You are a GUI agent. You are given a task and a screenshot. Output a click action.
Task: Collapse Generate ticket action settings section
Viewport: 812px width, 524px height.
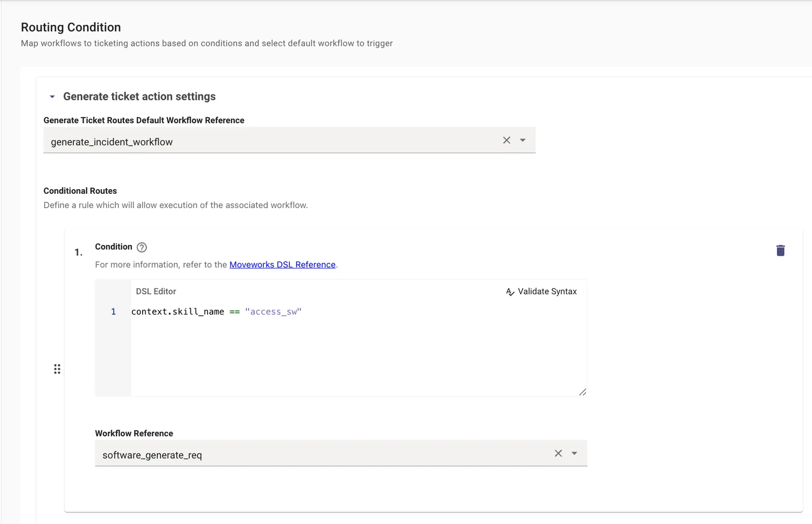pos(52,96)
